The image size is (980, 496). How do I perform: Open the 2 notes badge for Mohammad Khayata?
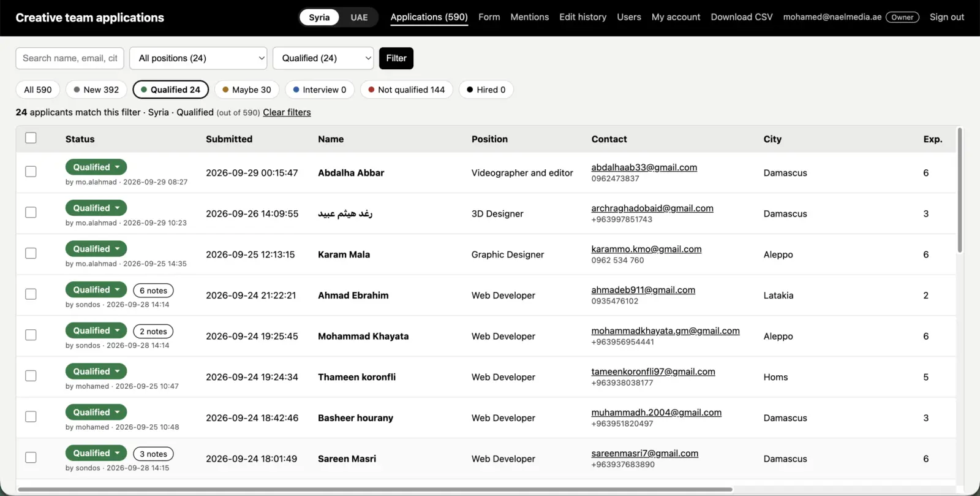(x=153, y=332)
